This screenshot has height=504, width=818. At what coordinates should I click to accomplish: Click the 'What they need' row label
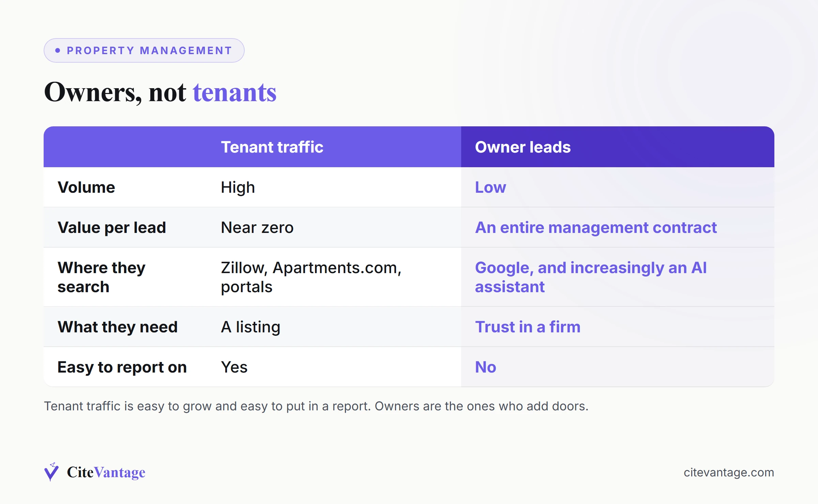tap(118, 327)
